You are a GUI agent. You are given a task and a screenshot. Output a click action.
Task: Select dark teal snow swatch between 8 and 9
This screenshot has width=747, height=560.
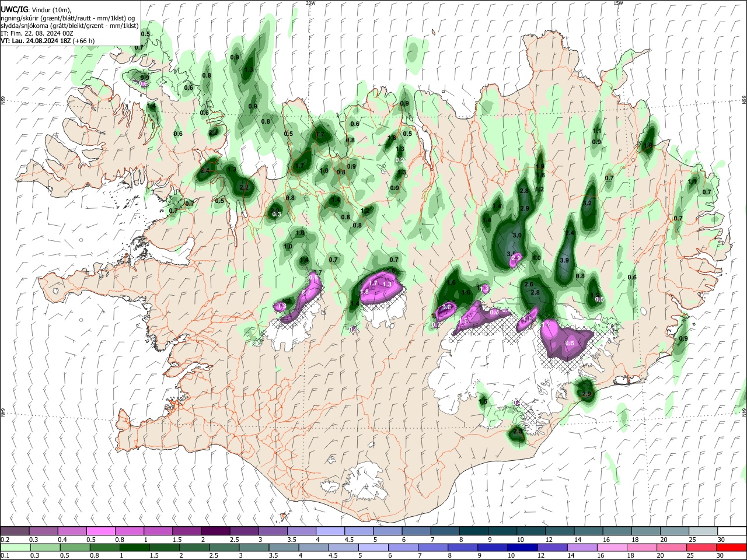coord(473,531)
